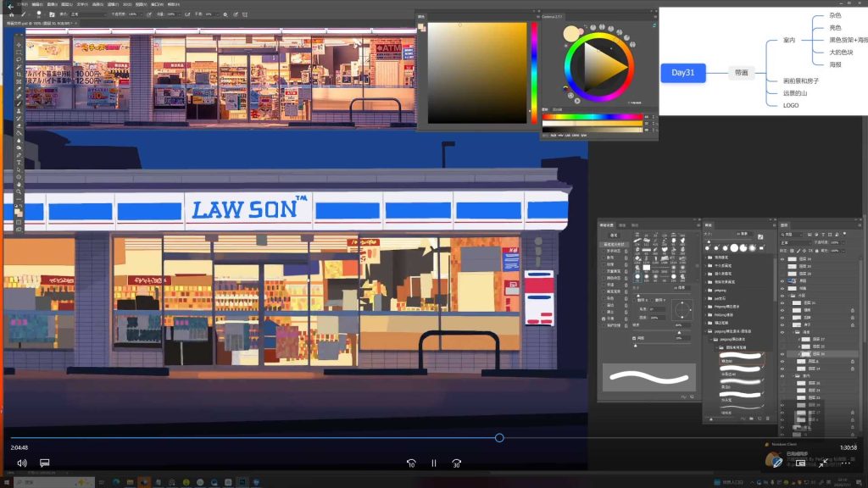Click the Home icon in the options bar
868x488 pixels.
pyautogui.click(x=11, y=14)
